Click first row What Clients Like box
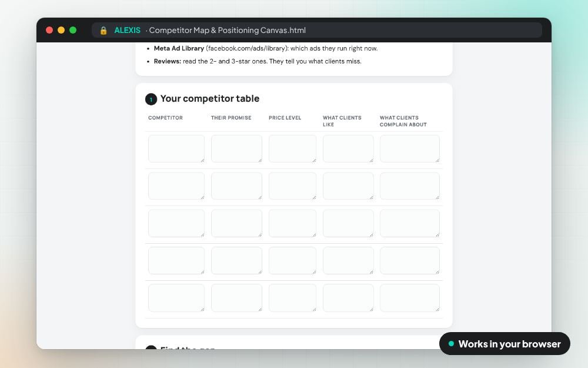The height and width of the screenshot is (368, 588). 348,149
